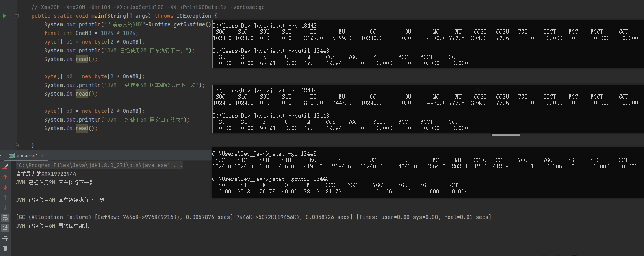
Task: Toggle soft-wrap for console output
Action: pyautogui.click(x=5, y=218)
